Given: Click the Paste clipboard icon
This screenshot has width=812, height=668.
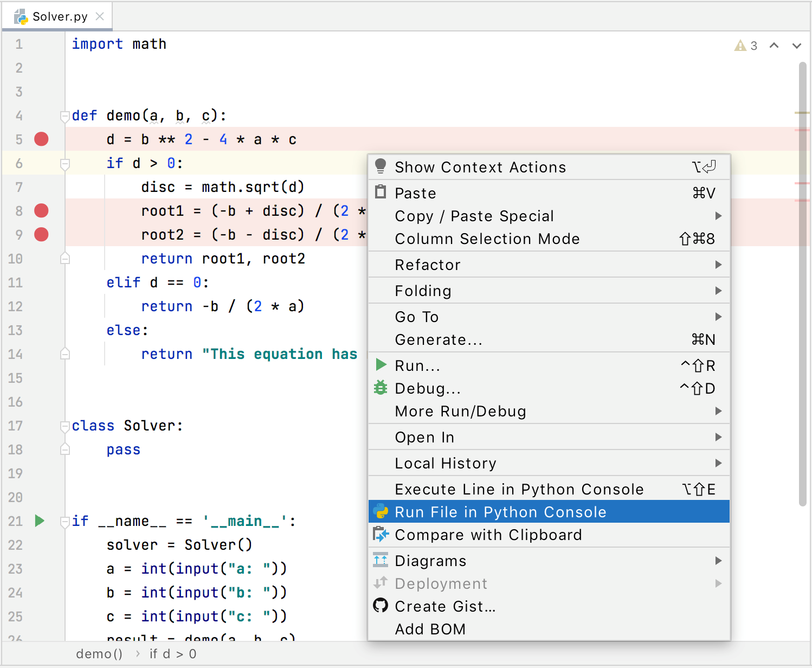Looking at the screenshot, I should click(x=381, y=192).
